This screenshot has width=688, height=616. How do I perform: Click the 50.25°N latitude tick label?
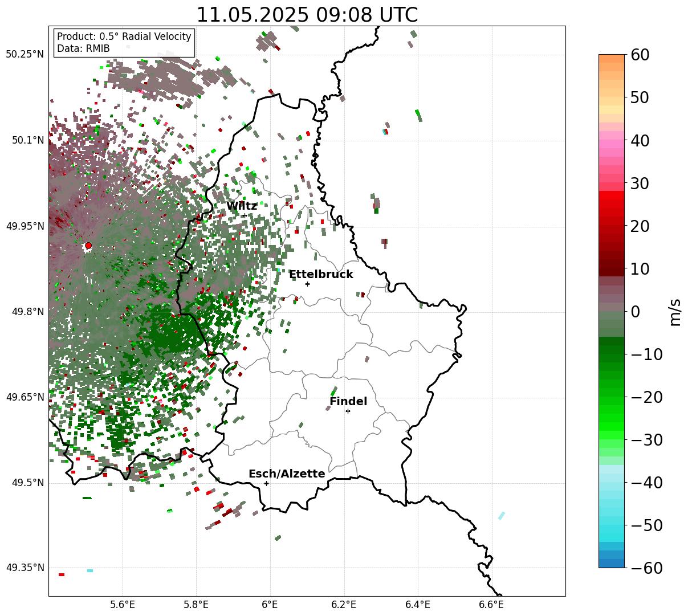pos(25,54)
